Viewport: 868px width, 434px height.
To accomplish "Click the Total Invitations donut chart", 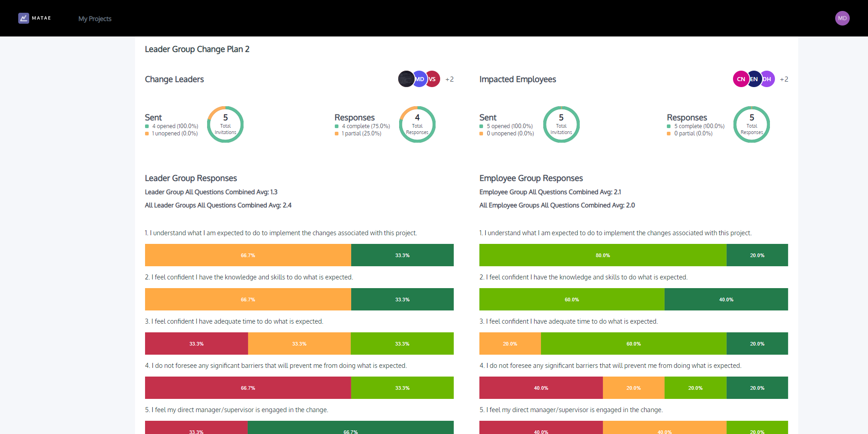I will point(225,124).
